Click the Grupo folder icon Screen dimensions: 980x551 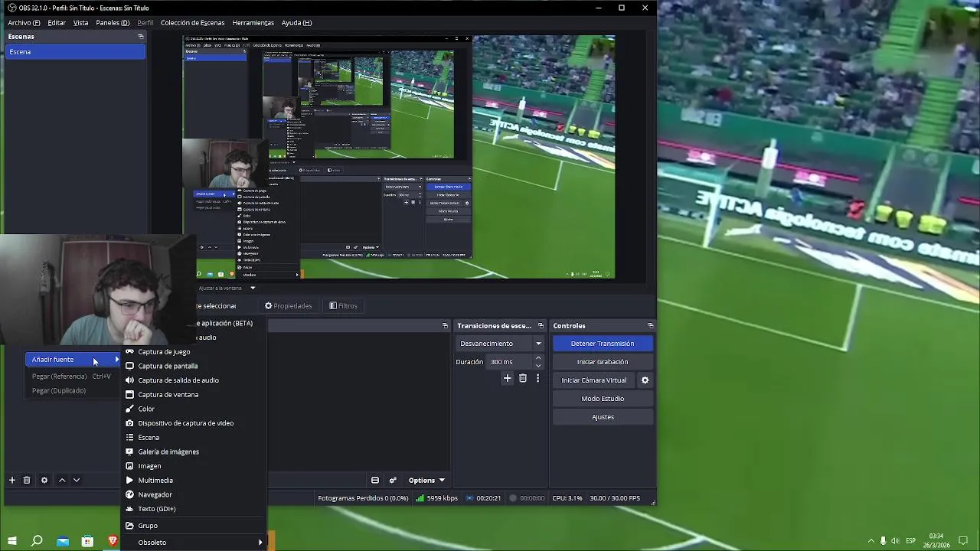[x=129, y=526]
